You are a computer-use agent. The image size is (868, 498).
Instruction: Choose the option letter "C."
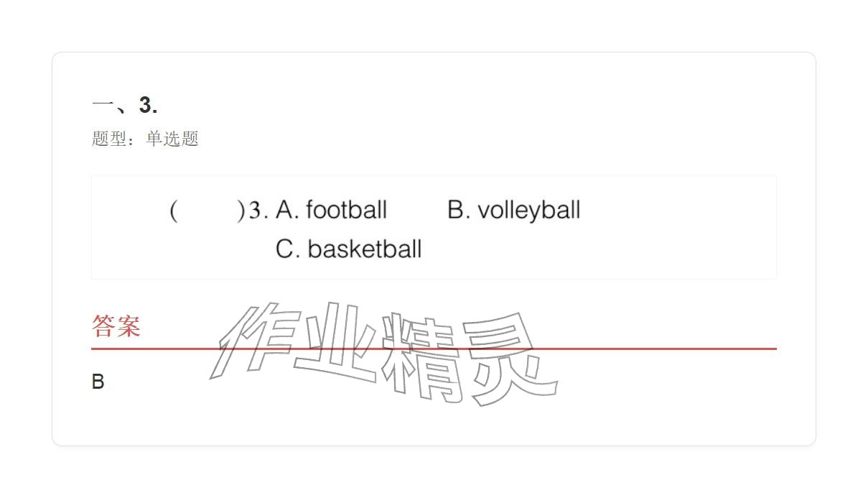point(288,249)
